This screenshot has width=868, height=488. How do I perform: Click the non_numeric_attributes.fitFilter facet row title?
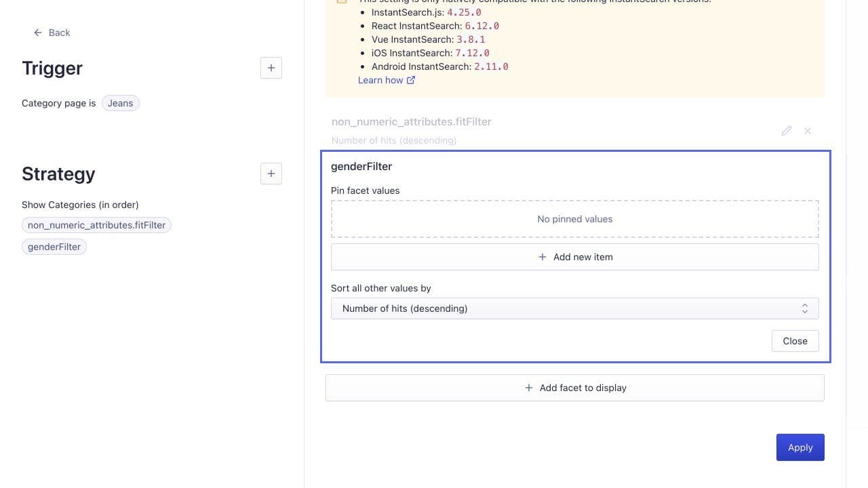tap(412, 121)
